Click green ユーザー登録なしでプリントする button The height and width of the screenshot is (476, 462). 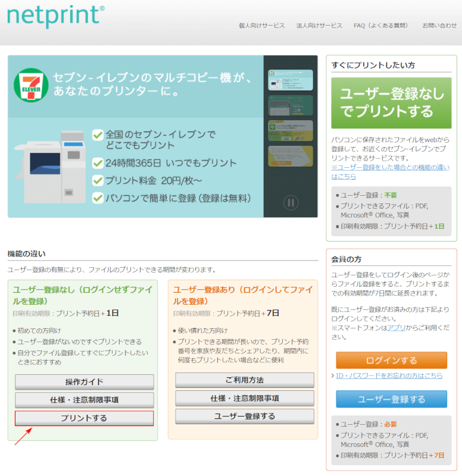391,102
